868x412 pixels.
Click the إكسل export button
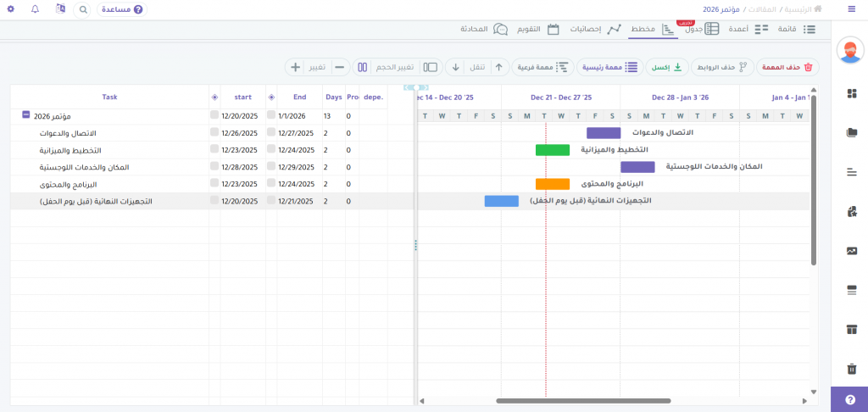pos(669,67)
